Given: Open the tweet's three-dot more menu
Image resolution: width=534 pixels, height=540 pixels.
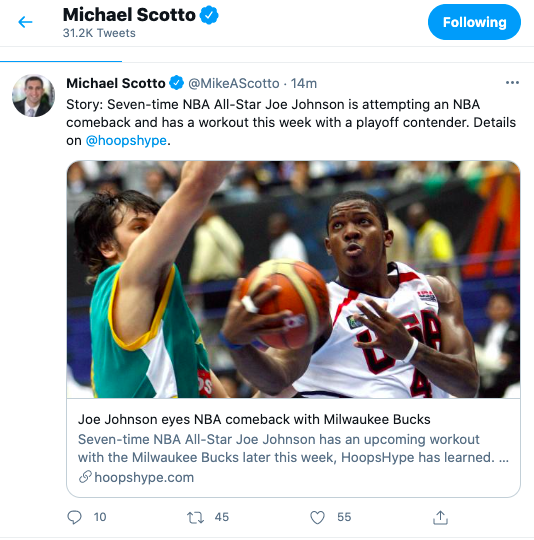Looking at the screenshot, I should point(512,83).
